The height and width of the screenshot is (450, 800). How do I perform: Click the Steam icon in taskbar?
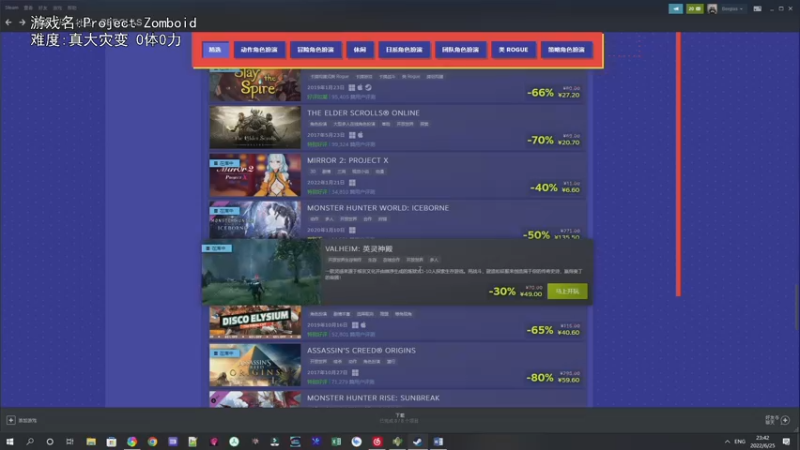pos(417,441)
